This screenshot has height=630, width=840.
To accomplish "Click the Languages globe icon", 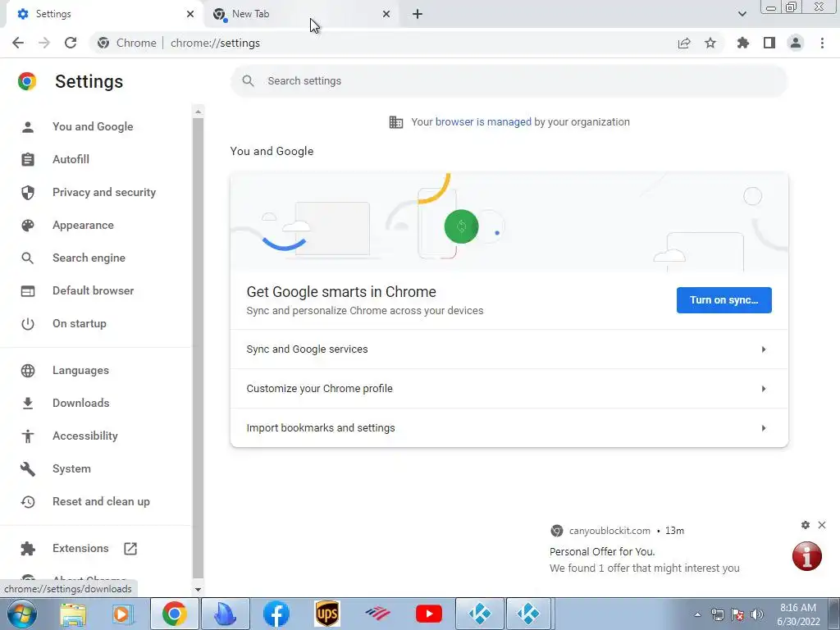I will click(x=28, y=370).
